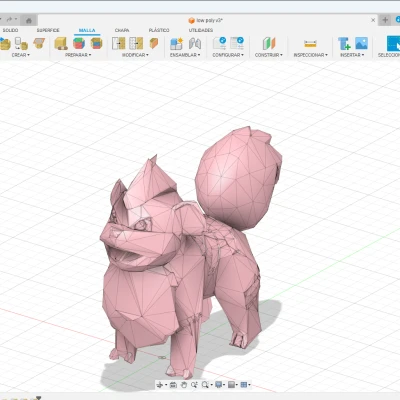
Task: Click the insert image icon in INSERTAR group
Action: [361, 43]
